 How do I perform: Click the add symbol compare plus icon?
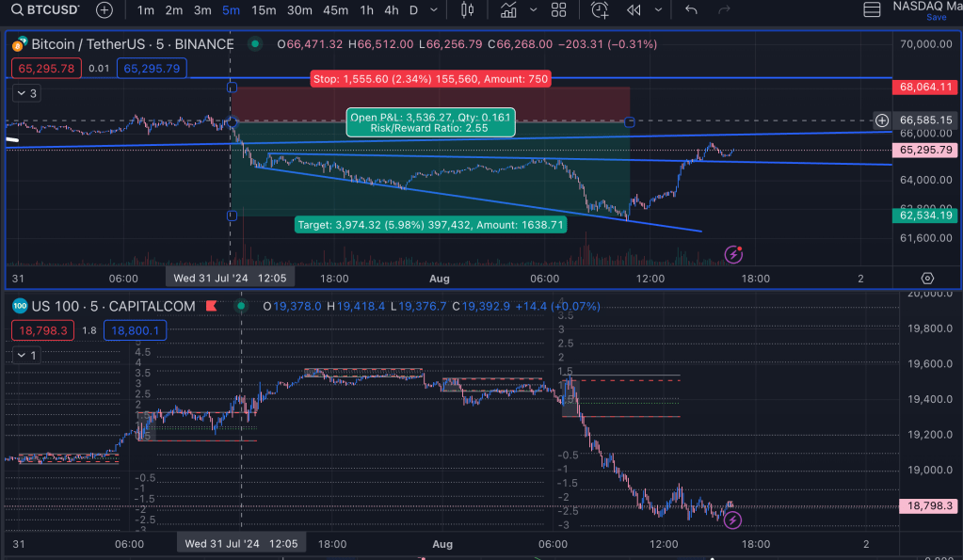point(104,10)
